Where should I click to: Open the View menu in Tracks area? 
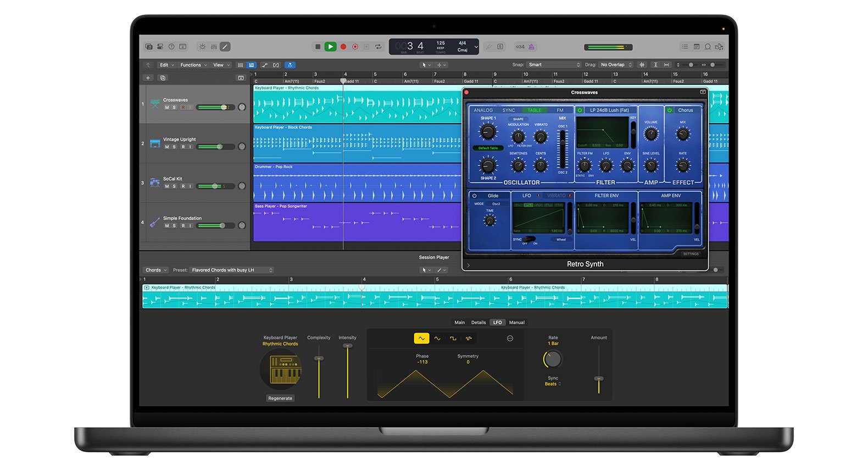pos(221,65)
